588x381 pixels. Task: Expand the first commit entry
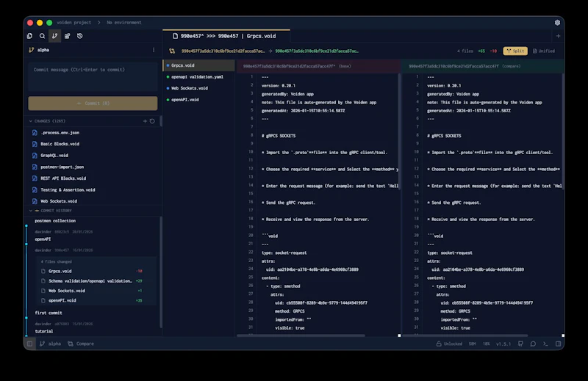(x=49, y=313)
